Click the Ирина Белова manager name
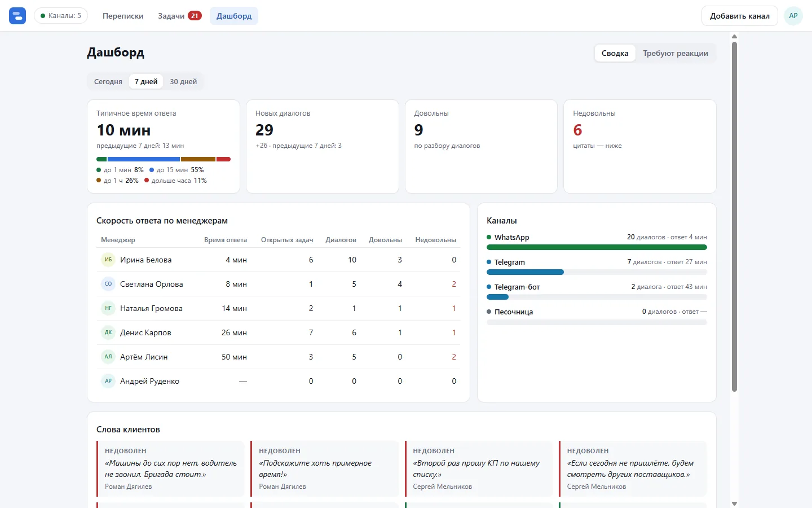Screen dimensions: 812x508 [145, 260]
